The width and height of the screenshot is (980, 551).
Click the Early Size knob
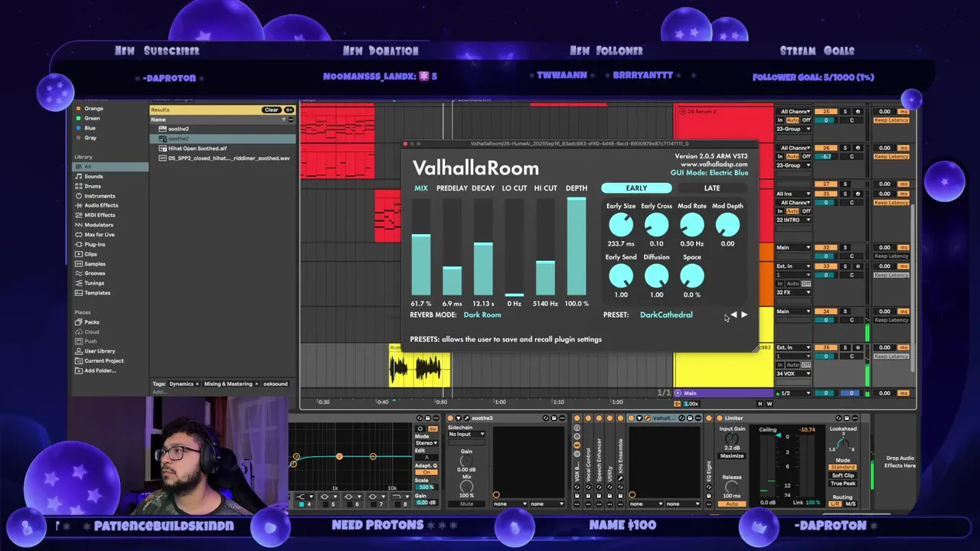click(621, 225)
